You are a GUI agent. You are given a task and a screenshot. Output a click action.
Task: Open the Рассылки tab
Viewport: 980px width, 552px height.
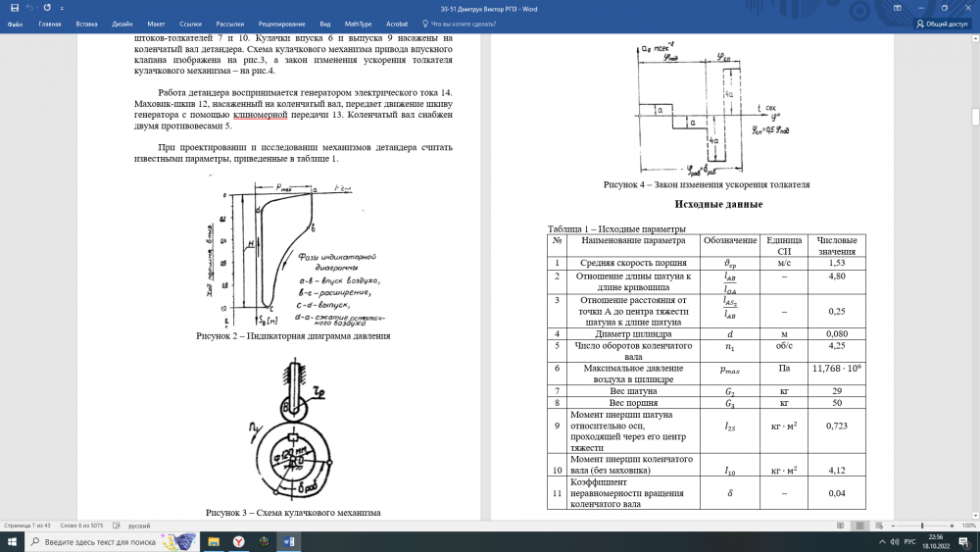(x=230, y=24)
